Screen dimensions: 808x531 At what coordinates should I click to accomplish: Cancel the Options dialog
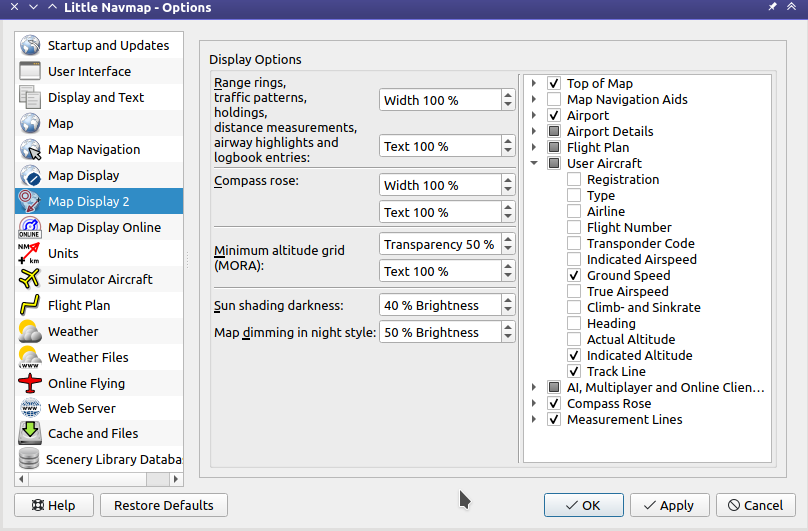(756, 505)
